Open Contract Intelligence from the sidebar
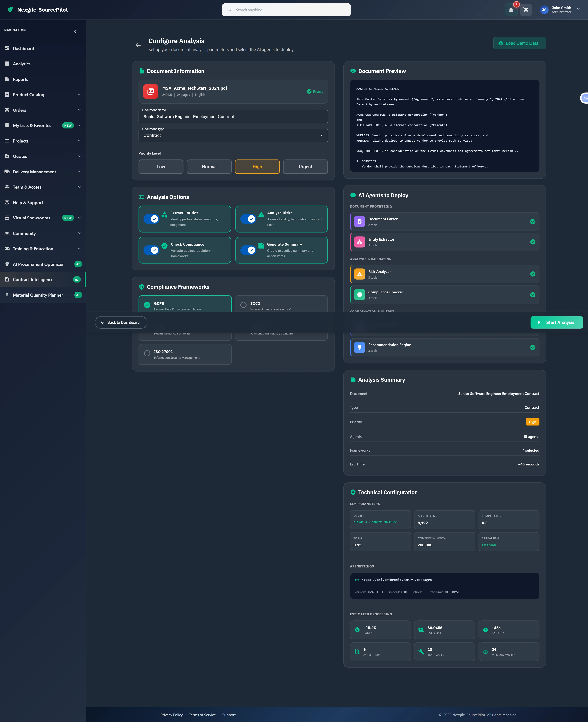 (x=33, y=279)
